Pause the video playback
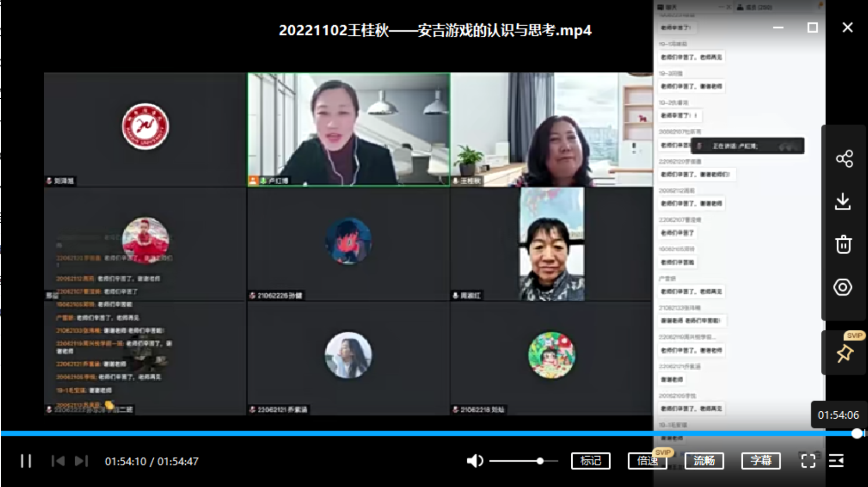This screenshot has height=487, width=868. pos(26,461)
